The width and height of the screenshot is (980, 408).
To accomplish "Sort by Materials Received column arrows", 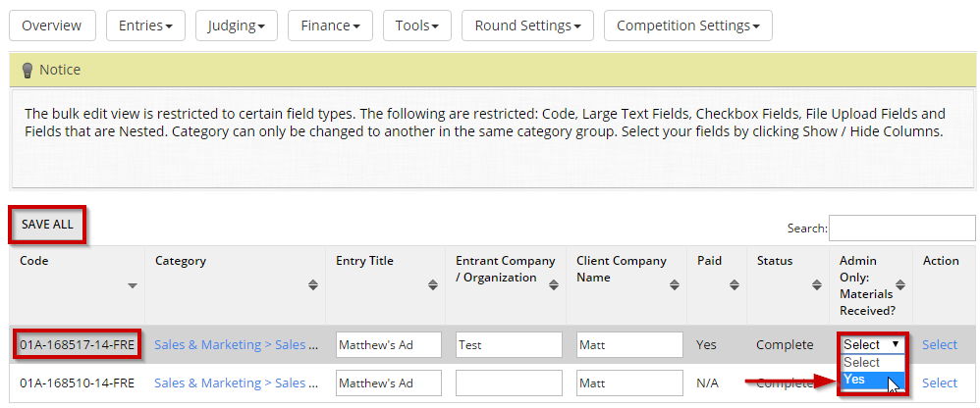I will [x=901, y=285].
